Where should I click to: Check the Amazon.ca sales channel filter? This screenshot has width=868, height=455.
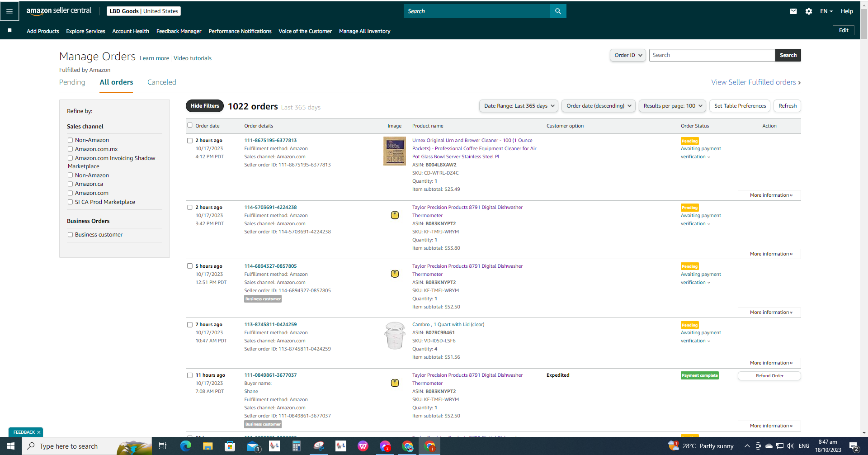point(70,184)
